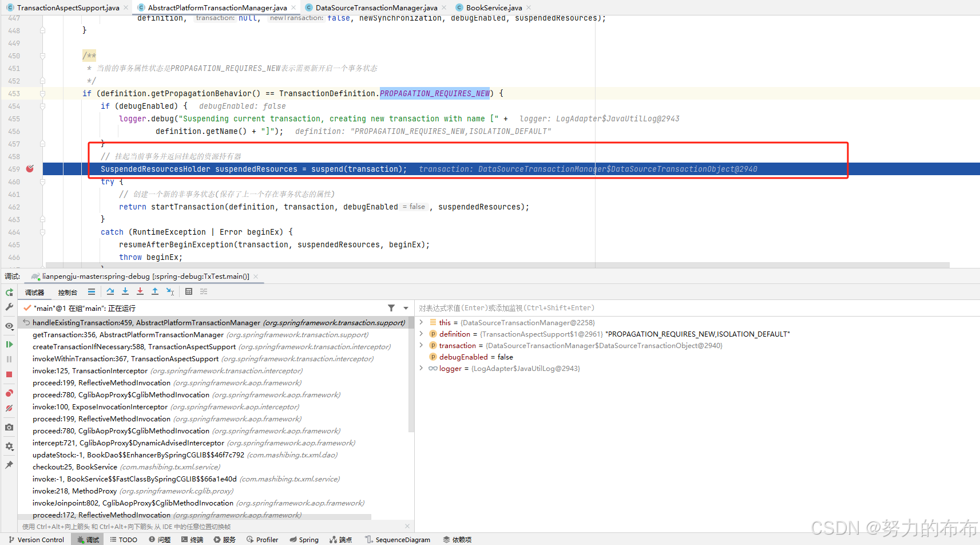Switch to the 控制台 console tab
Viewport: 980px width, 545px height.
(x=68, y=292)
